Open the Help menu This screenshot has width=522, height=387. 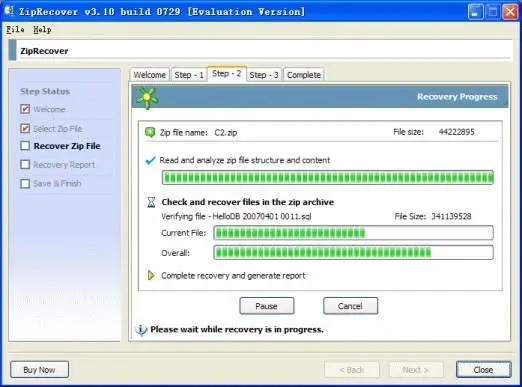pos(42,30)
